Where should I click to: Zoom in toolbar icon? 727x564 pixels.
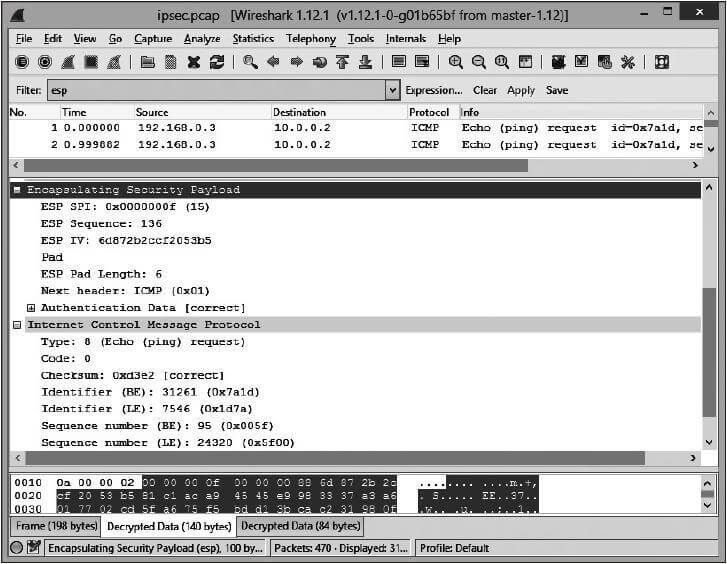pos(456,62)
